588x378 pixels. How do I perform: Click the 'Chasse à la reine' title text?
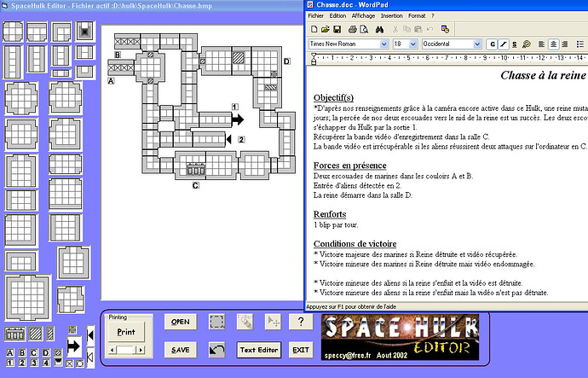[543, 75]
